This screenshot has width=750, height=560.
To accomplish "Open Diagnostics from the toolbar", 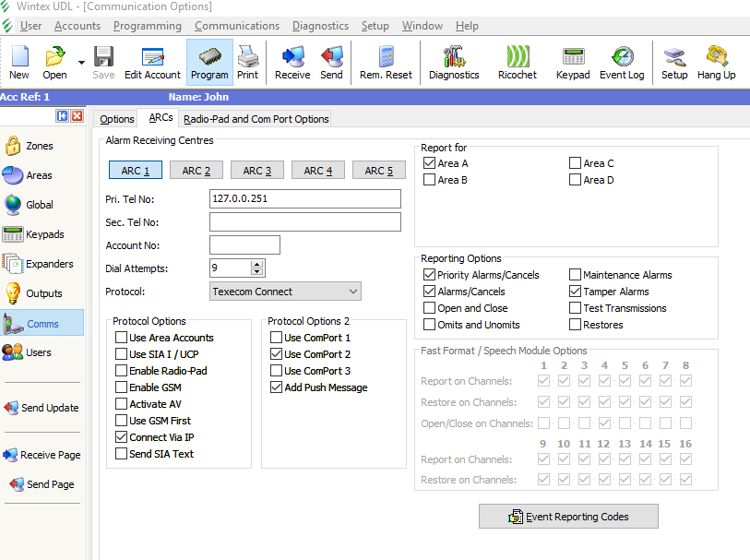I will 454,62.
